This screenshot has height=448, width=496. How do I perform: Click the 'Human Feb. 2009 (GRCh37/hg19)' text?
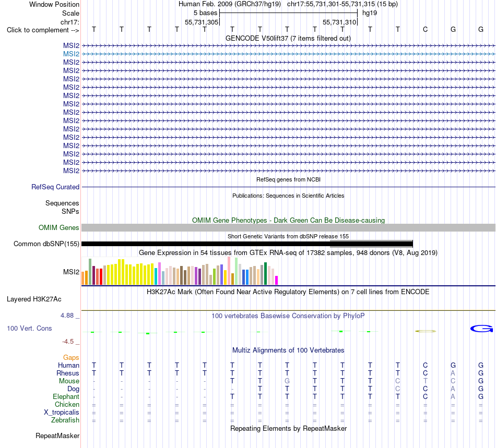pos(230,4)
